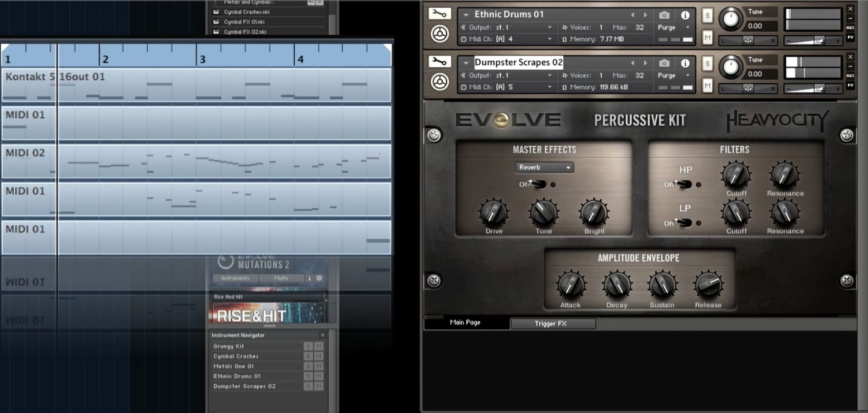Click the Bright knob in Master Effects
Image resolution: width=868 pixels, height=413 pixels.
(x=594, y=212)
